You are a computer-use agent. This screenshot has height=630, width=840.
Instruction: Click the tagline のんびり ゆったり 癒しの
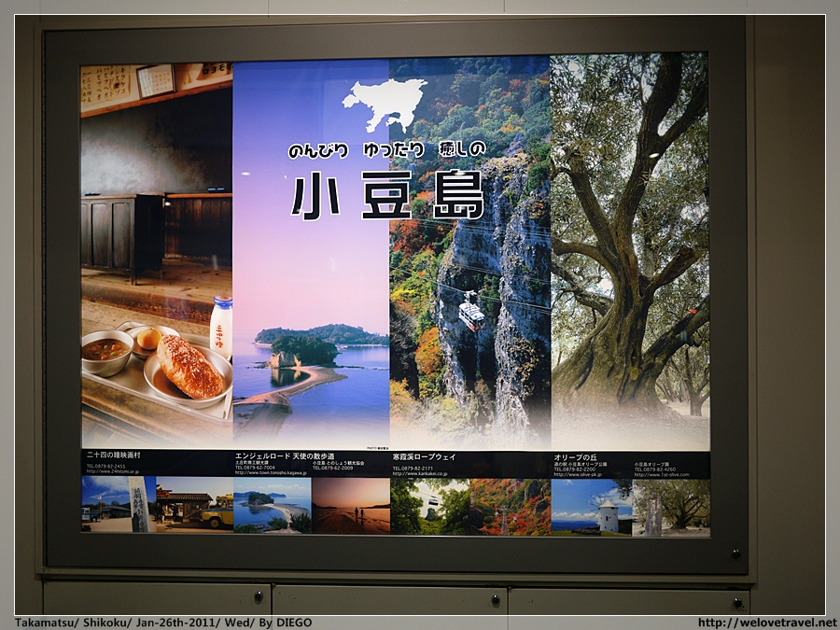coord(386,150)
